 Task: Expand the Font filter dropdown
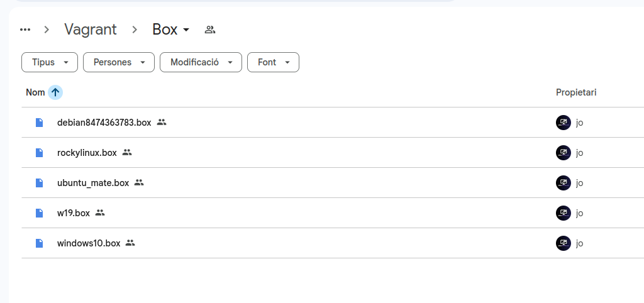click(x=273, y=62)
